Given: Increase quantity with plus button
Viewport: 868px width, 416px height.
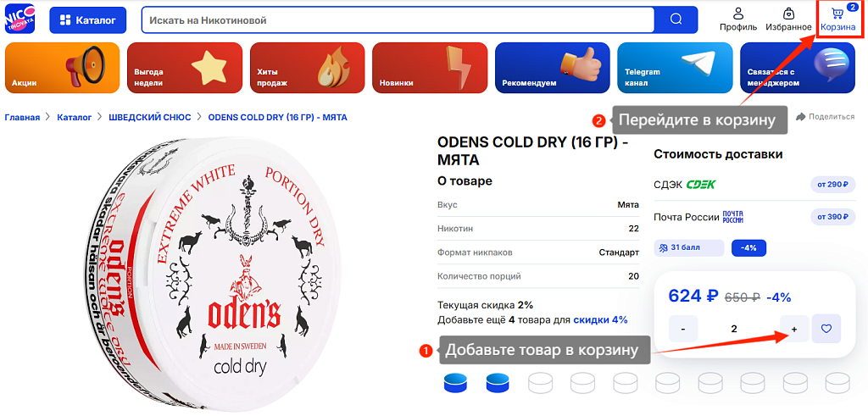Looking at the screenshot, I should pos(794,329).
